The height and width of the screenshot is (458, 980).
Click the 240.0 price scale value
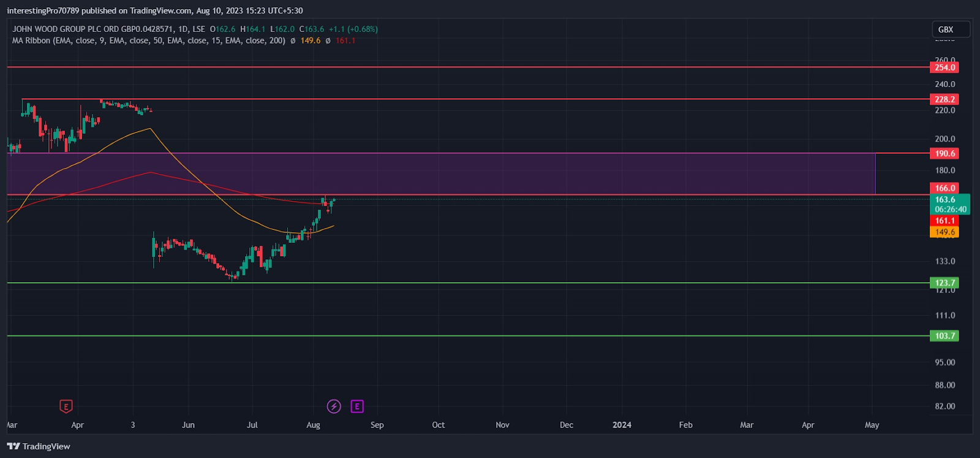[x=945, y=85]
